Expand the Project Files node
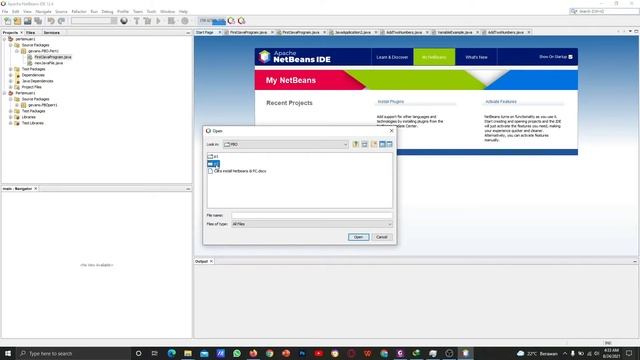The image size is (640, 360). (x=11, y=87)
